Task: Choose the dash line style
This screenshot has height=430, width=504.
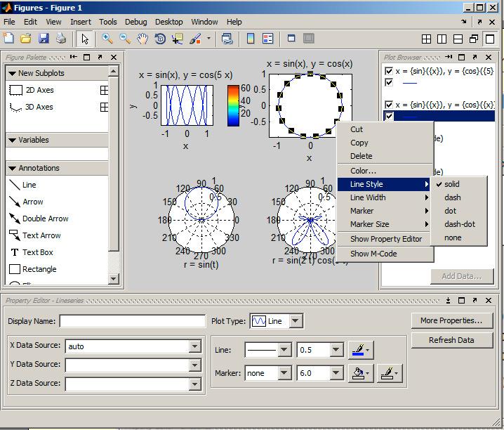Action: point(458,197)
